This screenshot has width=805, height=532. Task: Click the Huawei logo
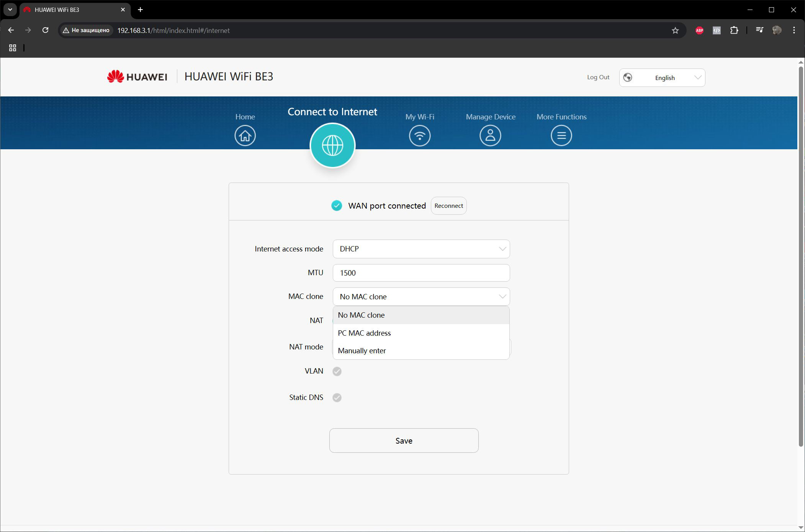137,77
